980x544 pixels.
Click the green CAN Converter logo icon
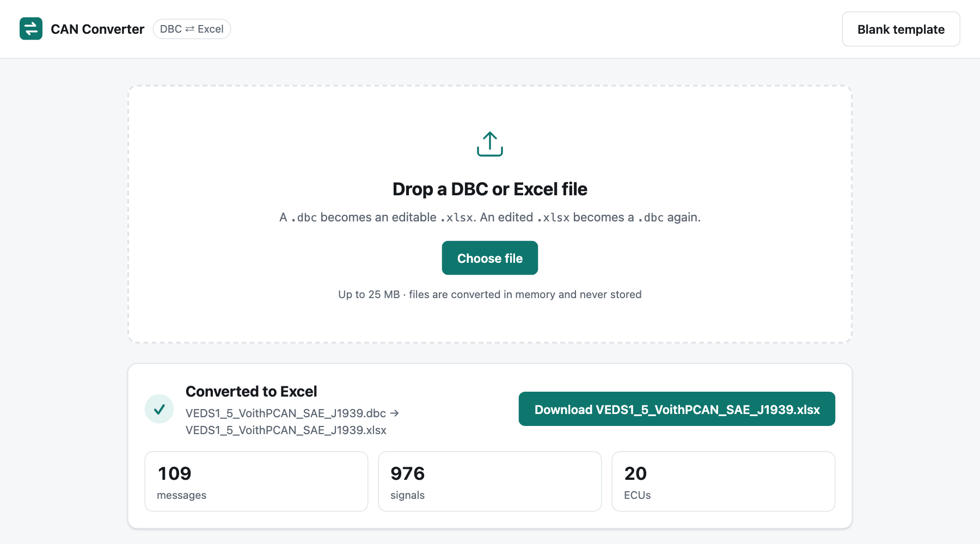[31, 29]
